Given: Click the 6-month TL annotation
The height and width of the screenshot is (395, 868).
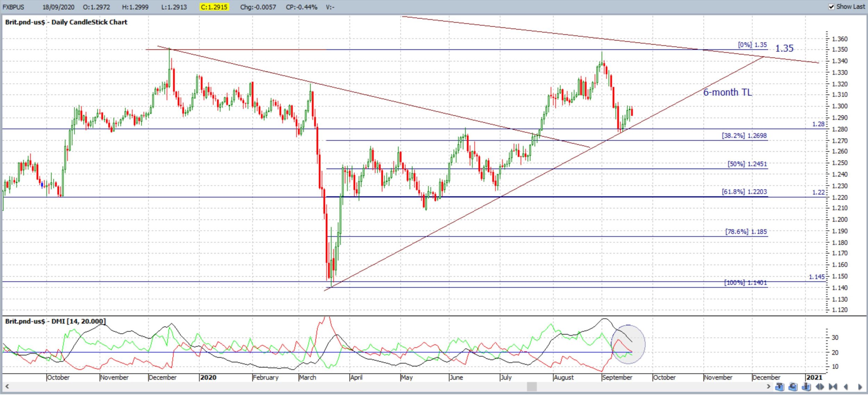Looking at the screenshot, I should 727,92.
